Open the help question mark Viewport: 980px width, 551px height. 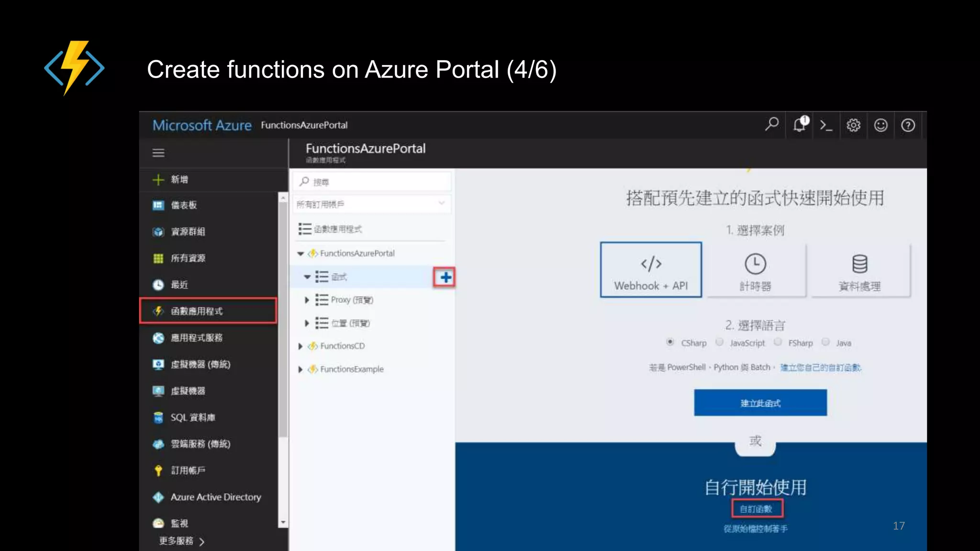coord(908,125)
